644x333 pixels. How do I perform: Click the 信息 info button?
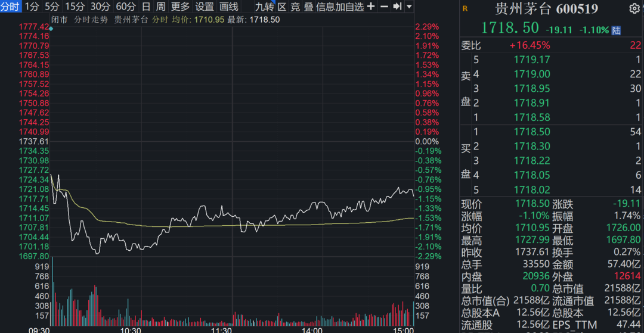326,7
